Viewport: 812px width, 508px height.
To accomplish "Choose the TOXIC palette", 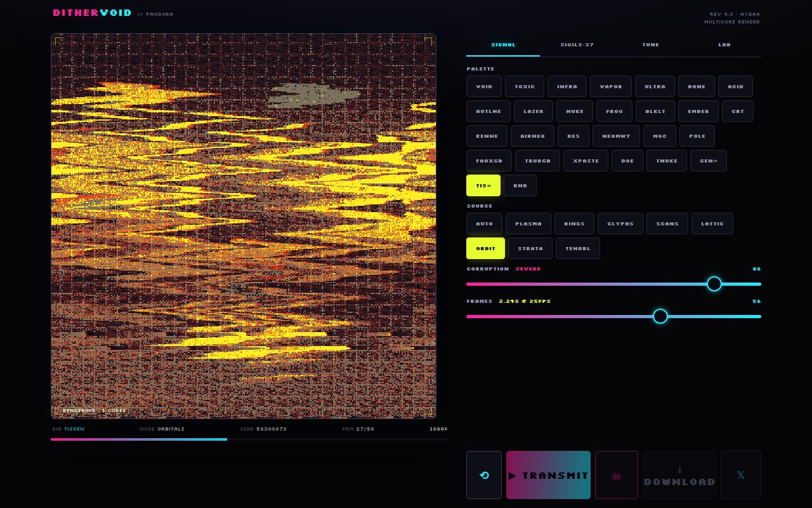I will [x=525, y=86].
